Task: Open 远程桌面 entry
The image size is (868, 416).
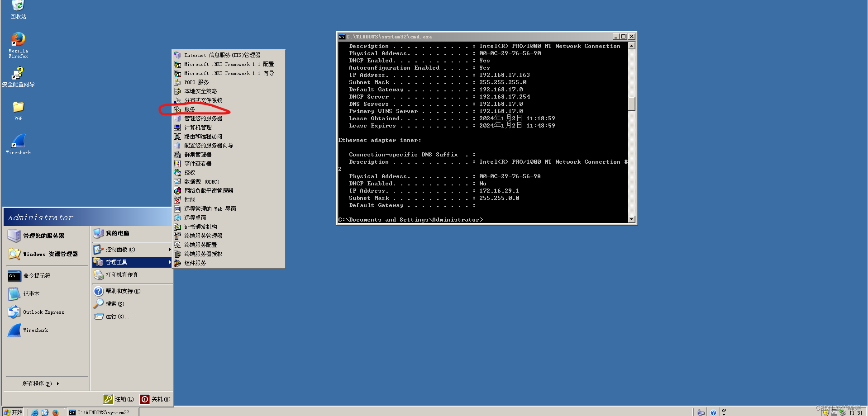Action: pos(229,218)
